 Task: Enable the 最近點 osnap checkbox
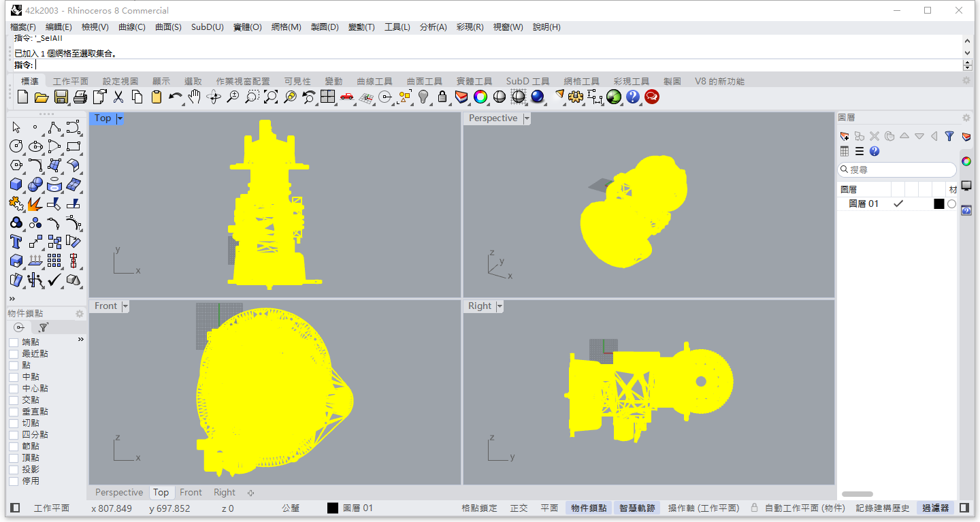point(14,353)
